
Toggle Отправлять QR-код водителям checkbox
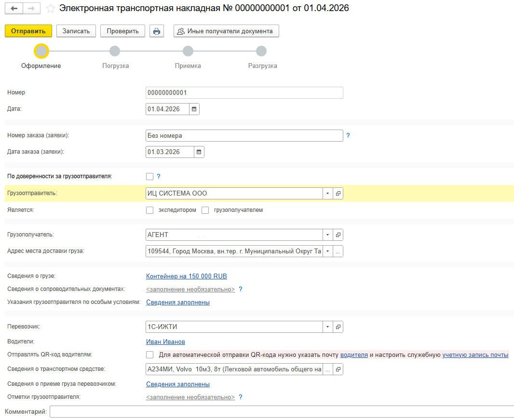149,355
